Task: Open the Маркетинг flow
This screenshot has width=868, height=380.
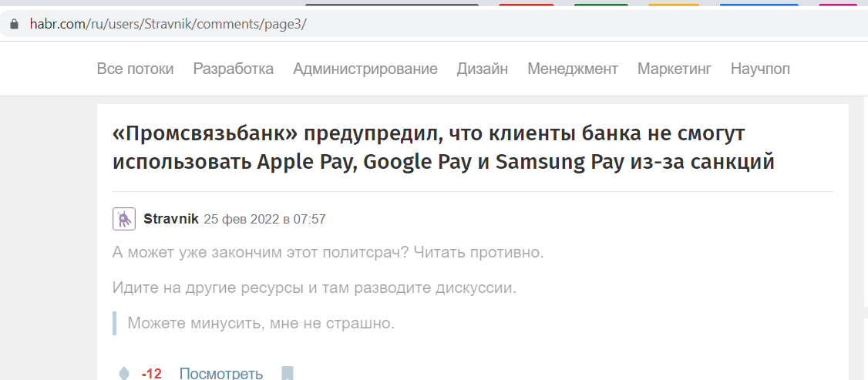Action: pos(675,69)
